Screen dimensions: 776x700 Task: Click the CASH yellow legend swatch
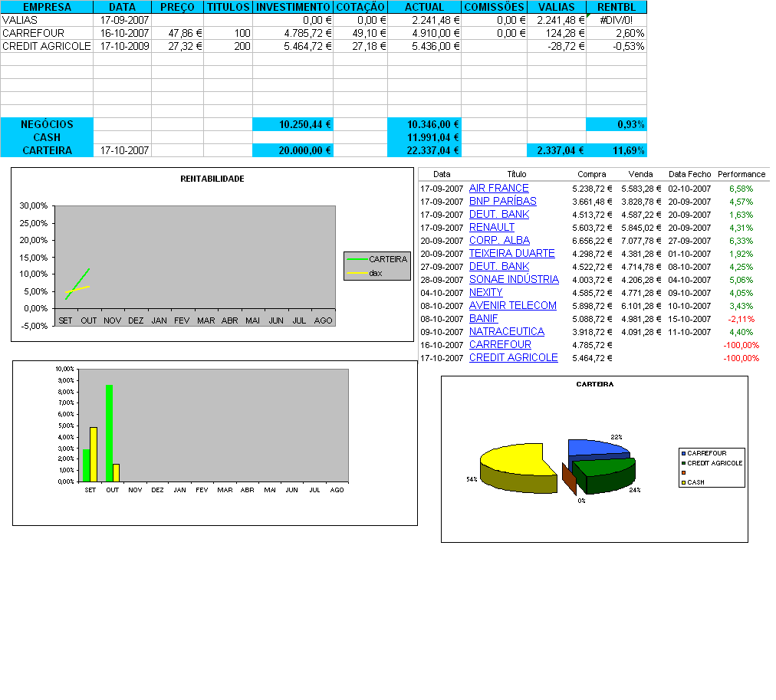tap(683, 482)
